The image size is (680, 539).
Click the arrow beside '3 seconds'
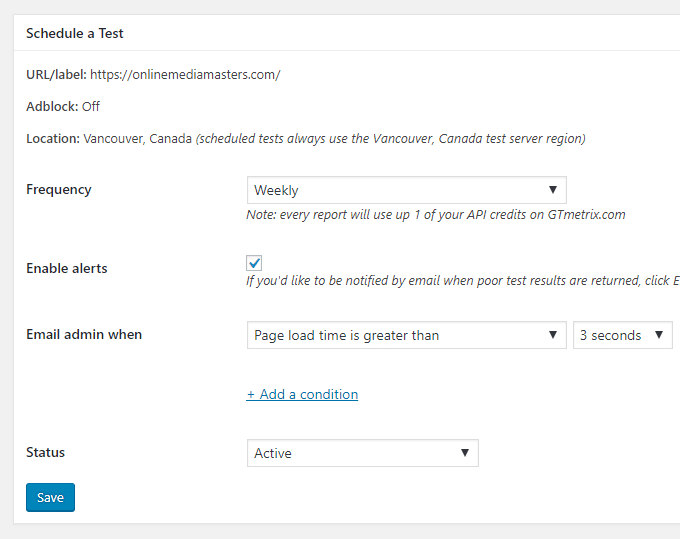[x=659, y=335]
